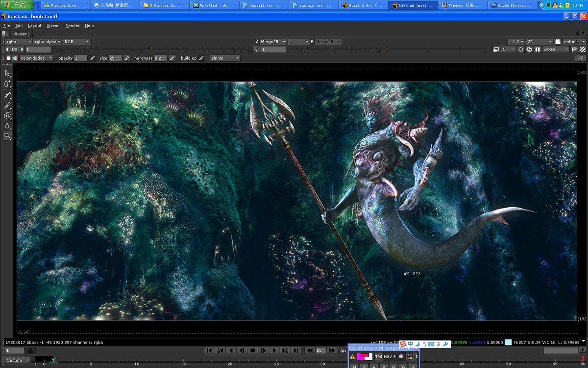The image size is (588, 368).
Task: Click the viewer refresh icon
Action: [529, 50]
